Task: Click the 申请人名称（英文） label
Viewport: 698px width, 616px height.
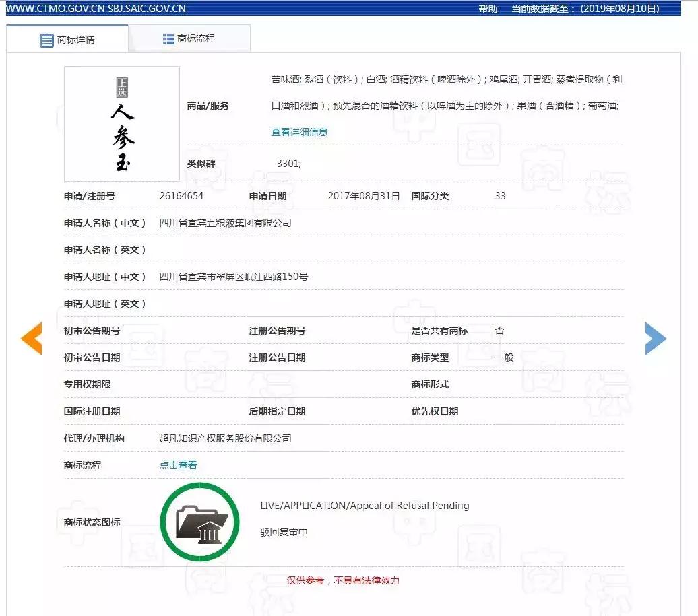Action: 105,250
